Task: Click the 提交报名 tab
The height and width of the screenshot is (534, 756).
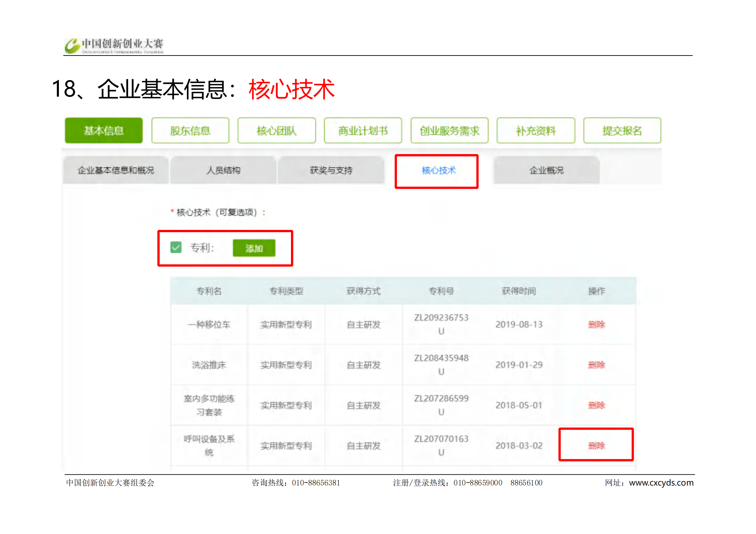Action: (622, 131)
